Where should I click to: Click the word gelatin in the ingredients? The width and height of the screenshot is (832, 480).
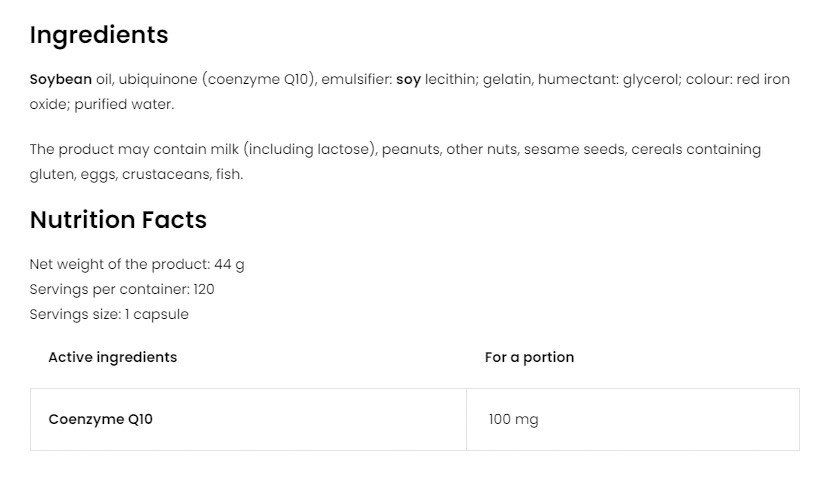pyautogui.click(x=506, y=79)
